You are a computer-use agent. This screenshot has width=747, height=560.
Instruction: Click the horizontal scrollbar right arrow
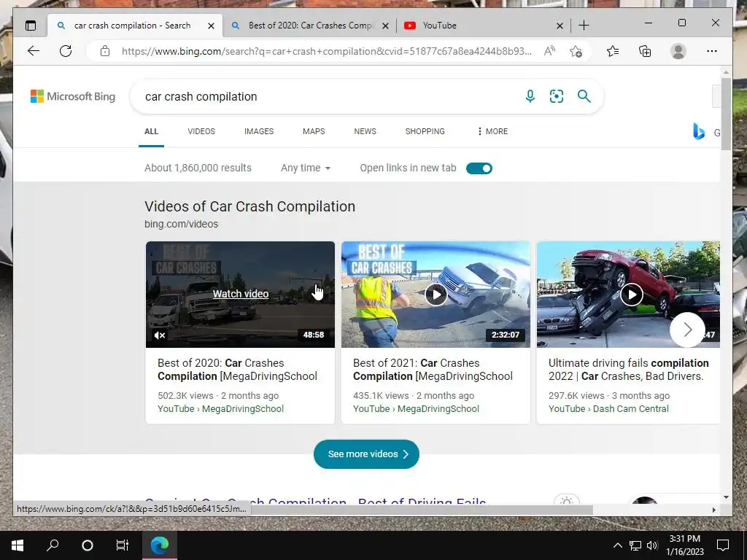[x=713, y=510]
